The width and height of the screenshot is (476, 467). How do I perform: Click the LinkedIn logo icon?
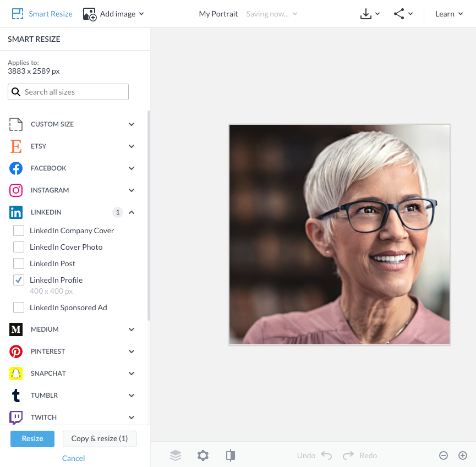point(16,212)
